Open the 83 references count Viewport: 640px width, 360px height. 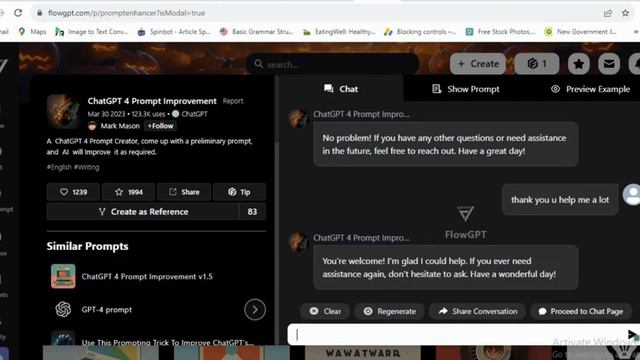tap(252, 211)
